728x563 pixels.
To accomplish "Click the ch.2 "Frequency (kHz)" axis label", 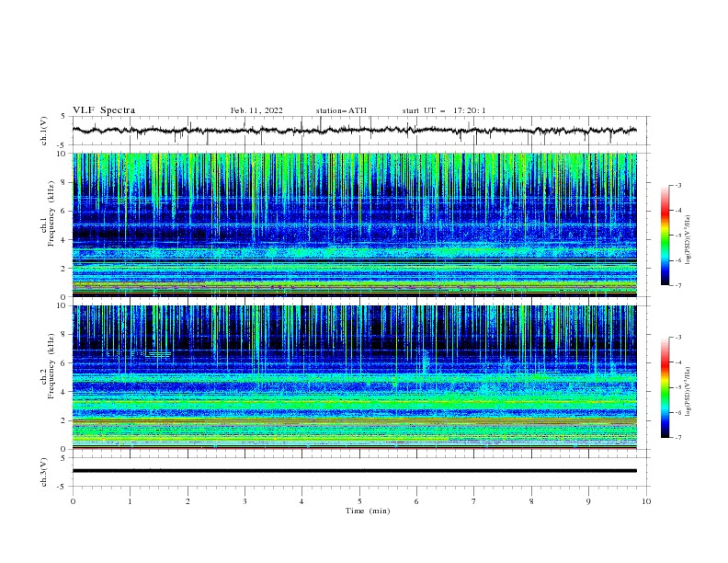I will click(51, 365).
